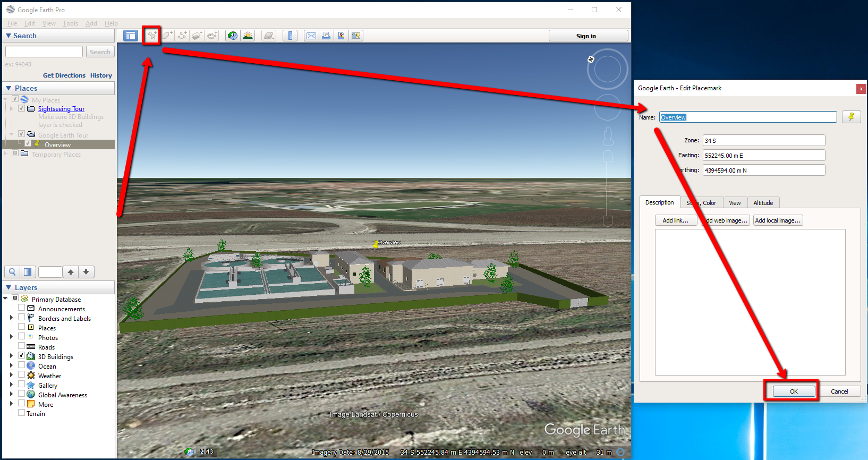The height and width of the screenshot is (460, 868).
Task: Click the north N compass marker
Action: tap(591, 59)
